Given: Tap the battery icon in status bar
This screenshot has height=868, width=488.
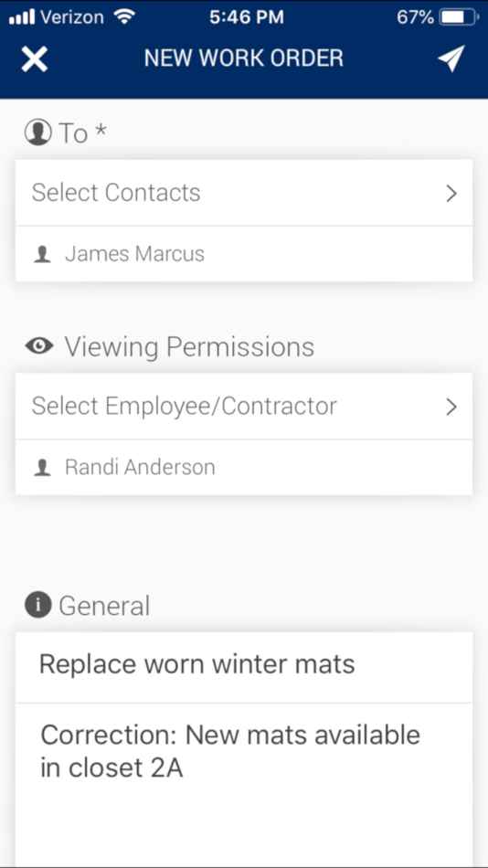Looking at the screenshot, I should pos(459,17).
